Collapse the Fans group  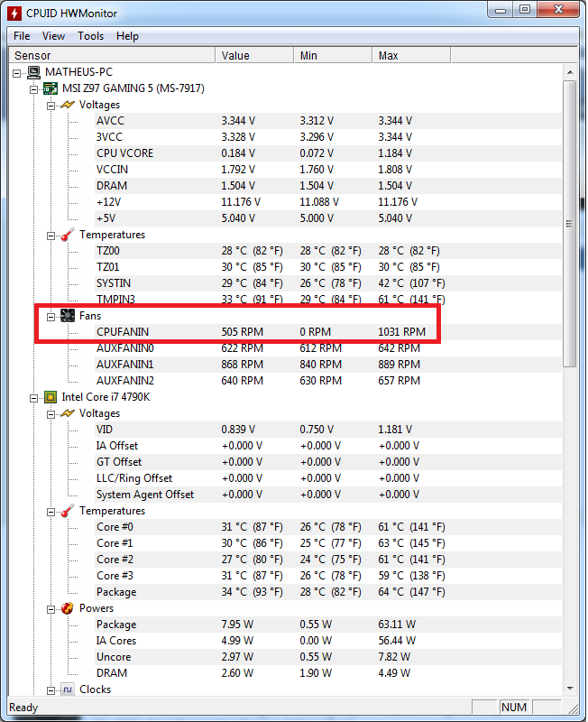tap(51, 317)
